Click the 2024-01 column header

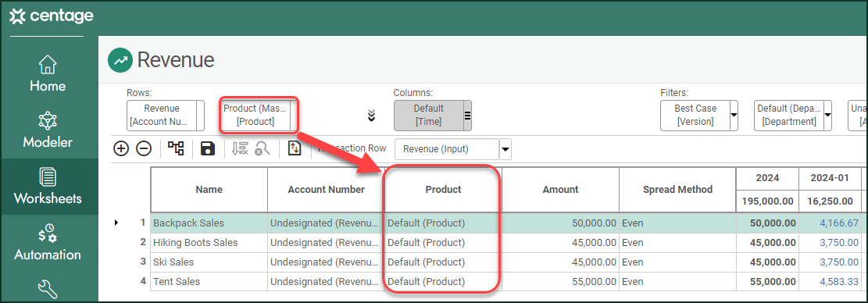[830, 178]
